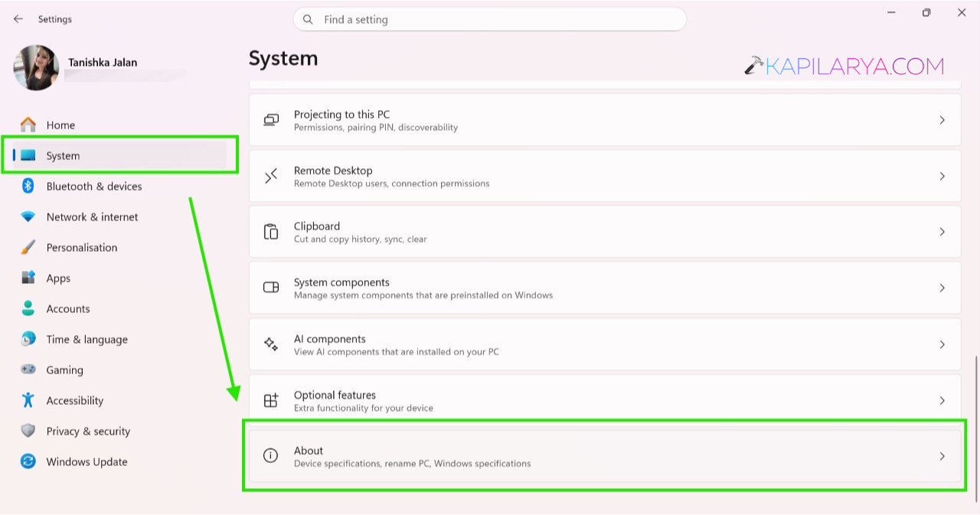The height and width of the screenshot is (515, 980).
Task: Open Privacy & security settings
Action: (119, 431)
